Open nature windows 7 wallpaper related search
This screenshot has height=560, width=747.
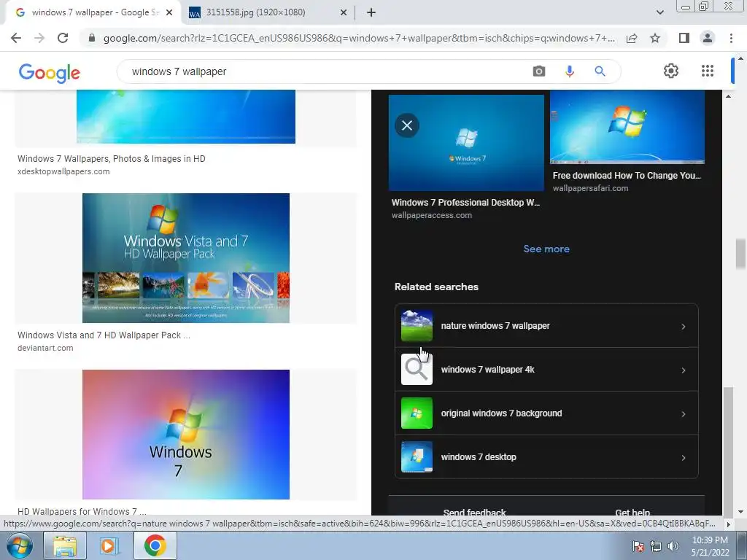546,326
